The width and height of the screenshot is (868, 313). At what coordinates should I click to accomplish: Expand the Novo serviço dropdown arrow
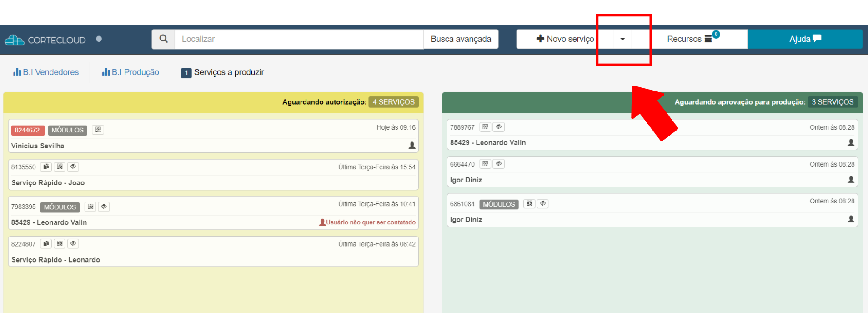[x=622, y=39]
